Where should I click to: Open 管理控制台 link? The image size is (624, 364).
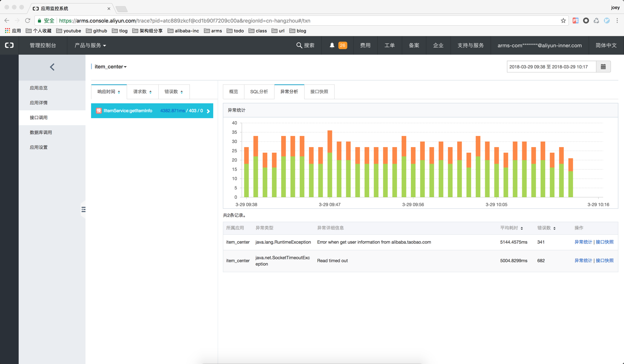coord(43,45)
